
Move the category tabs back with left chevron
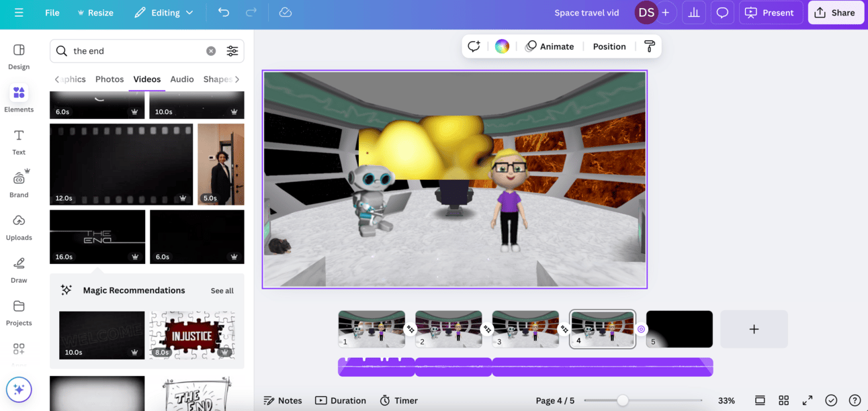click(x=56, y=79)
